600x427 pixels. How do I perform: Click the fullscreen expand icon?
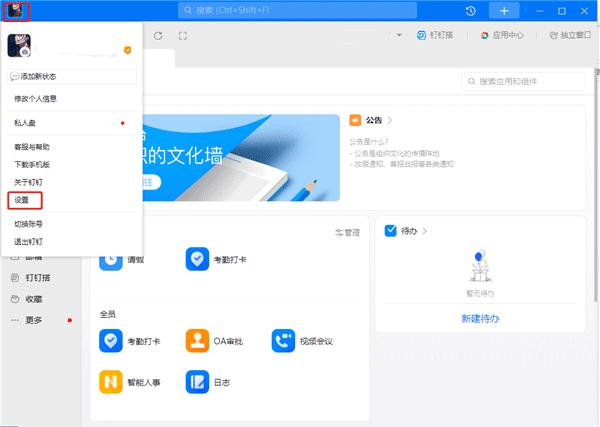183,36
